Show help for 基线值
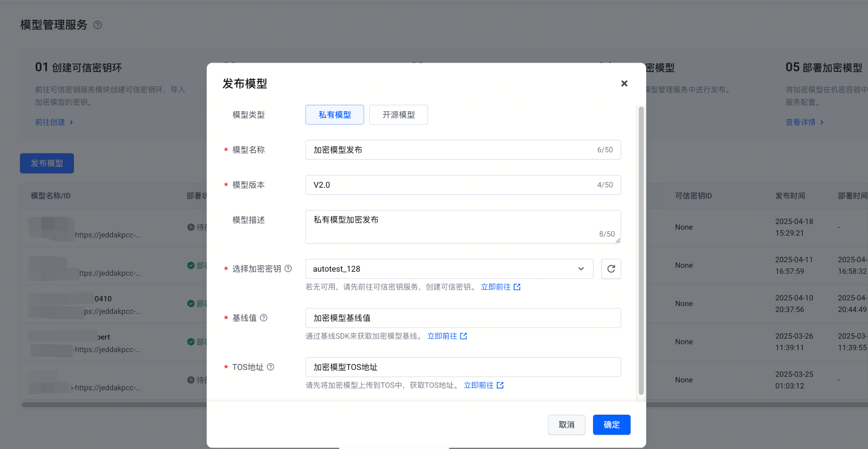The image size is (868, 449). click(263, 318)
